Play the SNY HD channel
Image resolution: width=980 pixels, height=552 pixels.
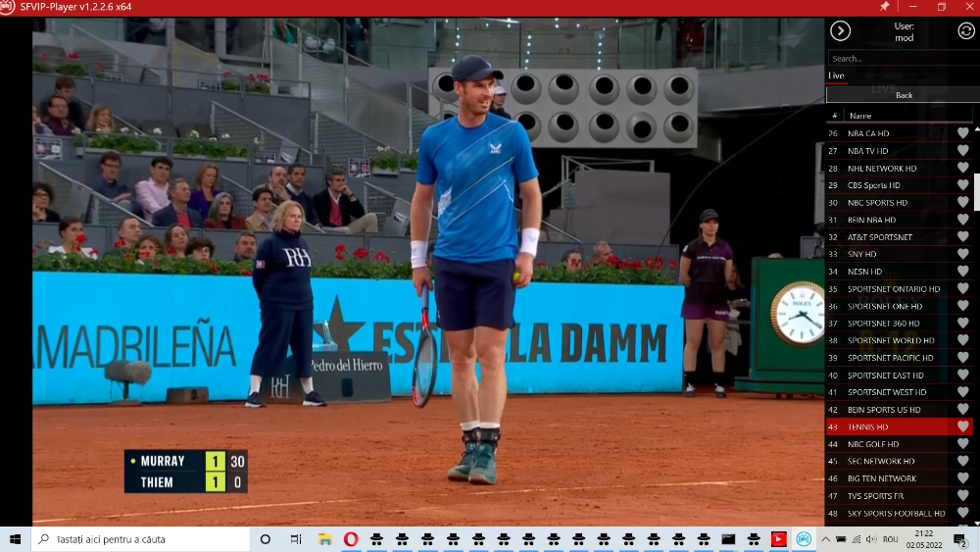(x=899, y=254)
